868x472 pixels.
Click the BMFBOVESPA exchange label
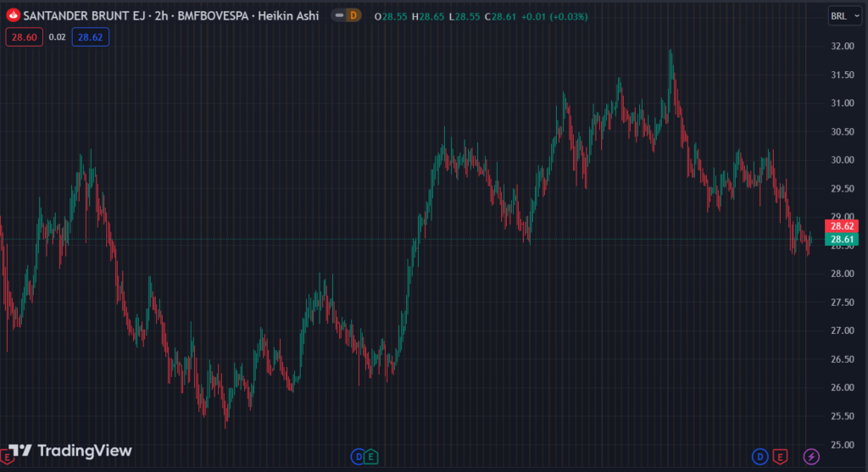[x=213, y=16]
